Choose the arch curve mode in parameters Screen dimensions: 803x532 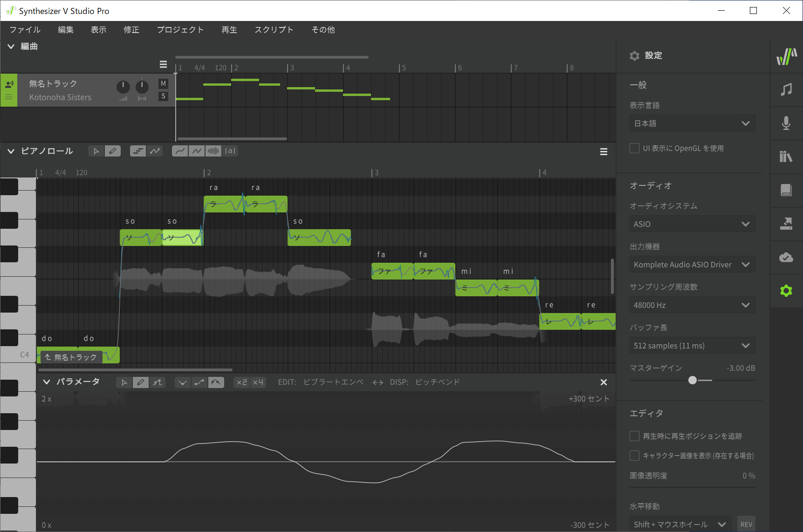click(x=216, y=382)
